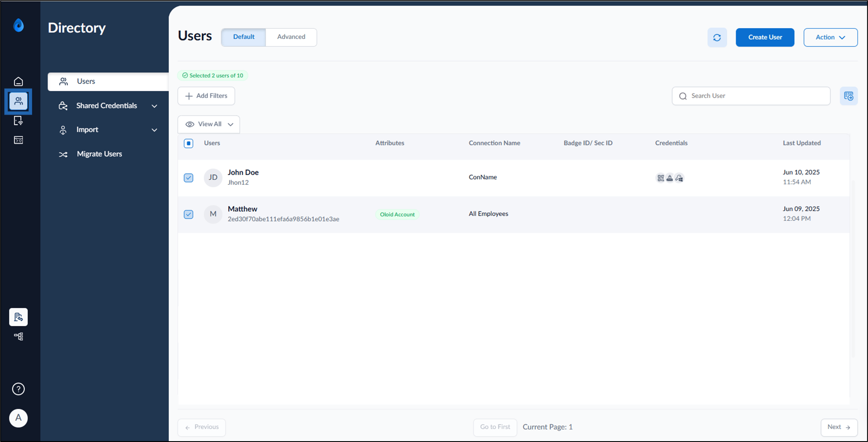Click the Selected 2 users of 10 badge
The image size is (868, 442).
(x=213, y=75)
